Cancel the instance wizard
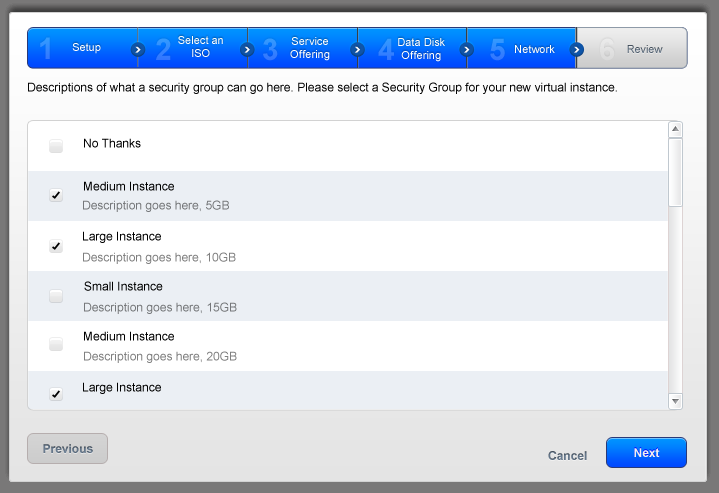This screenshot has height=493, width=719. point(567,455)
